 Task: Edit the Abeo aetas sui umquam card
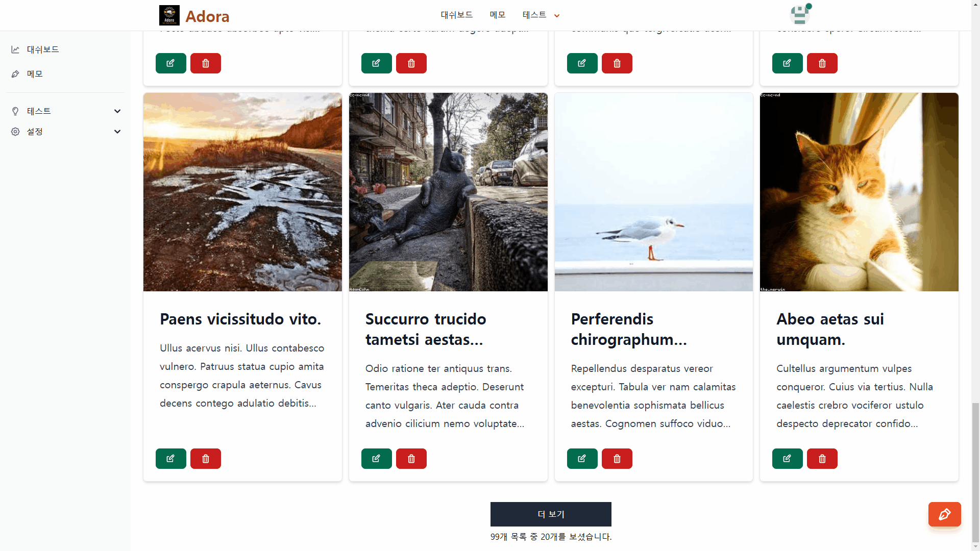tap(787, 459)
